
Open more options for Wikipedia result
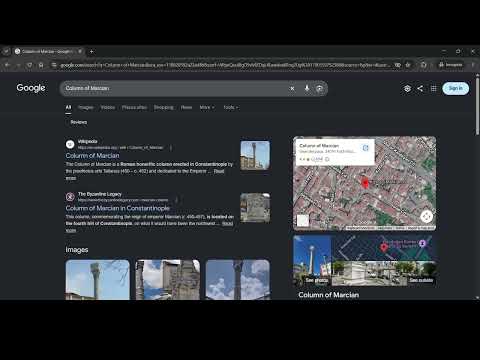pyautogui.click(x=171, y=147)
